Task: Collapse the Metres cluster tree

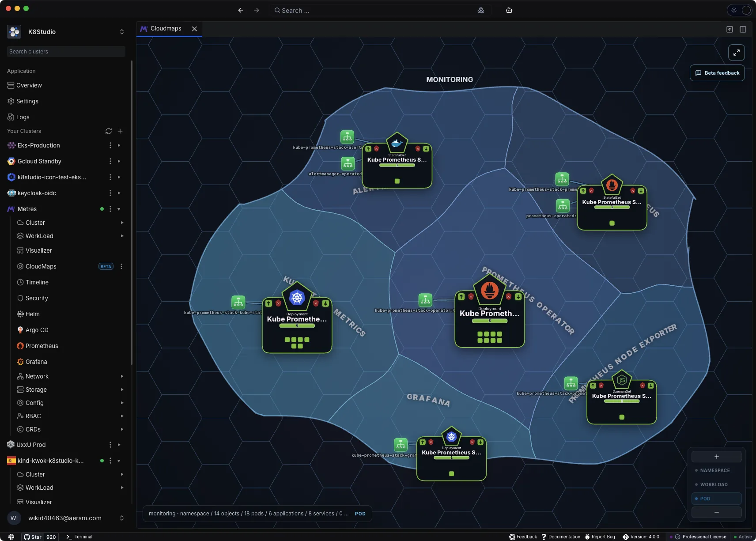Action: (x=119, y=209)
